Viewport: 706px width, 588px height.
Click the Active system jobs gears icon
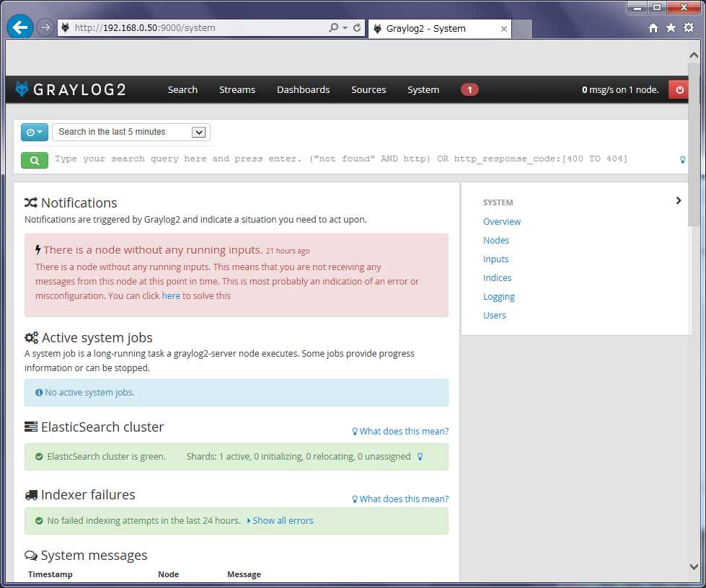[x=32, y=338]
